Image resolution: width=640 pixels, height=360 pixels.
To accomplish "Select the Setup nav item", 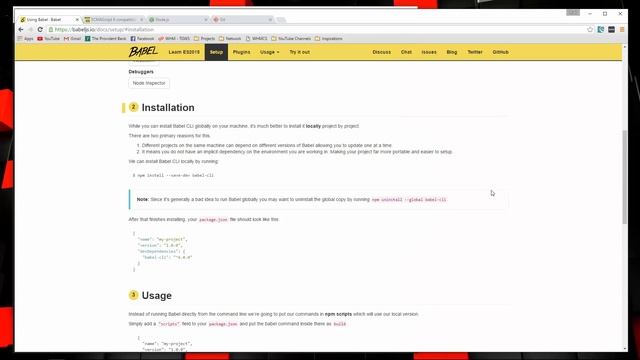I will pyautogui.click(x=216, y=52).
